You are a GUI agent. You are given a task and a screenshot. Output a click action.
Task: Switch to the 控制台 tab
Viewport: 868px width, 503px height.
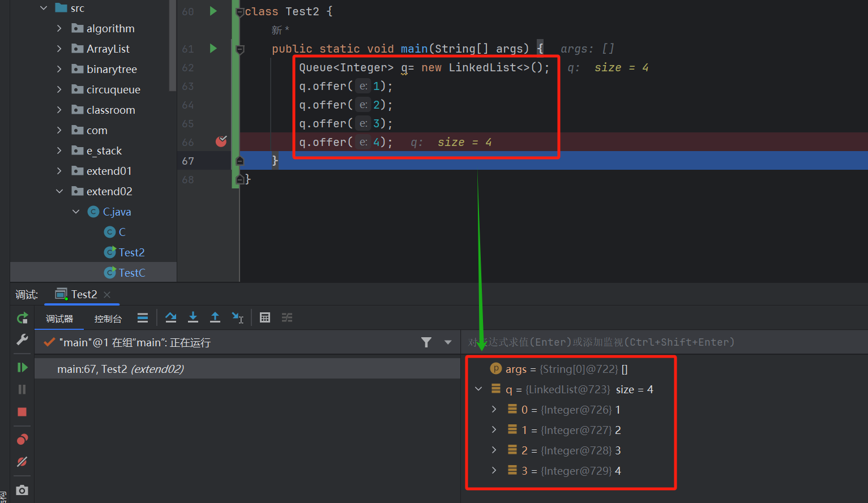108,319
